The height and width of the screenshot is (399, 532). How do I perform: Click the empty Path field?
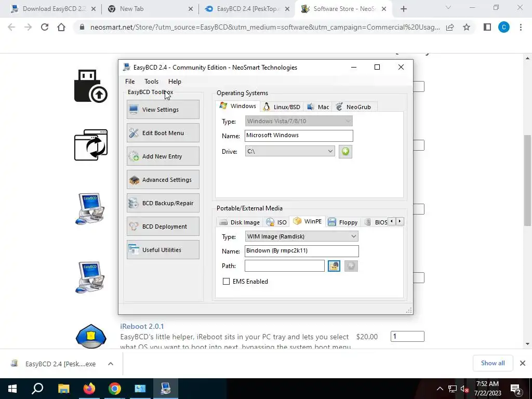click(284, 265)
